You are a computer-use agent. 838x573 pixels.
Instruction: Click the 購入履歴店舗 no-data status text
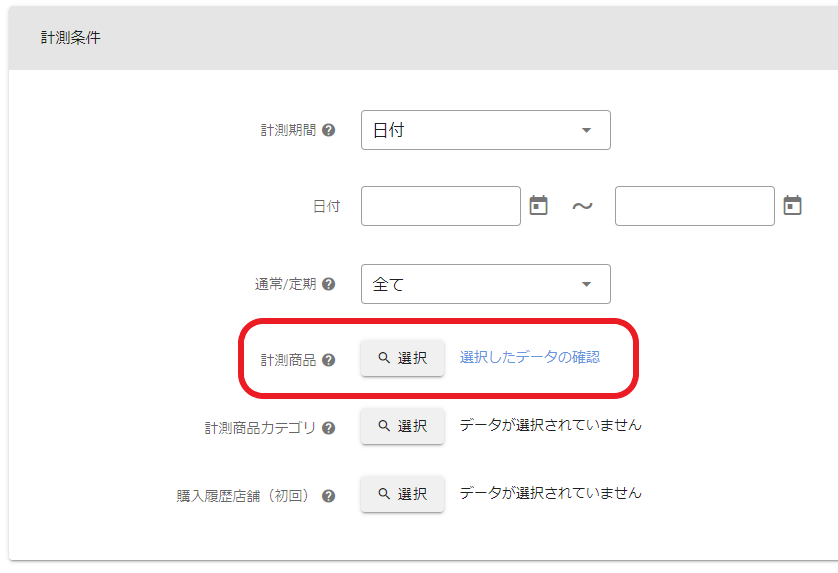(x=550, y=493)
